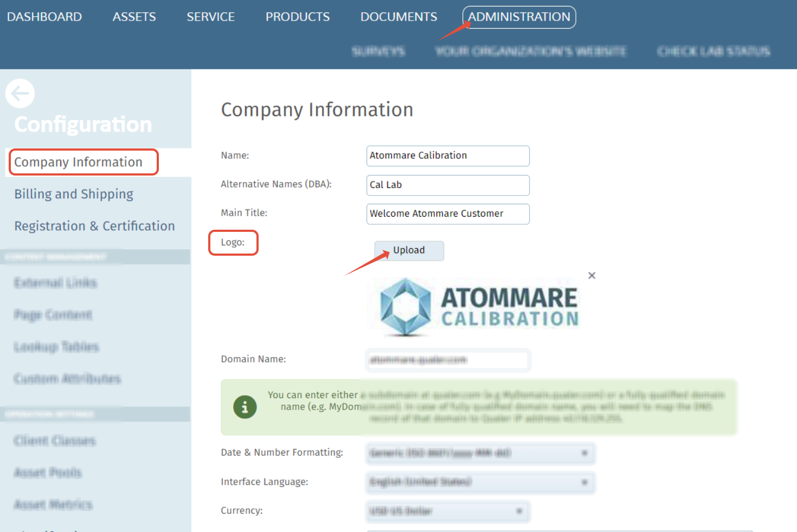Open the ADMINISTRATION menu

click(x=519, y=17)
